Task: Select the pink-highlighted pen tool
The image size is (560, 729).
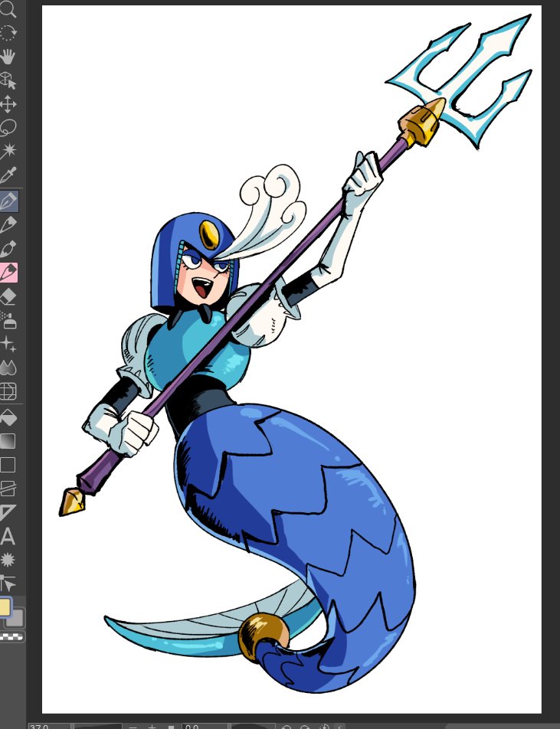Action: coord(8,273)
